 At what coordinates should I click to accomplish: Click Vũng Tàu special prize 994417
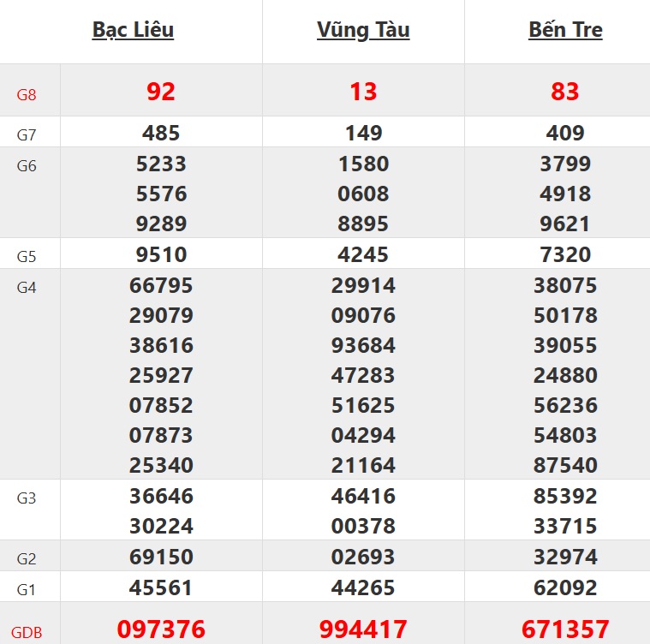[x=363, y=630]
